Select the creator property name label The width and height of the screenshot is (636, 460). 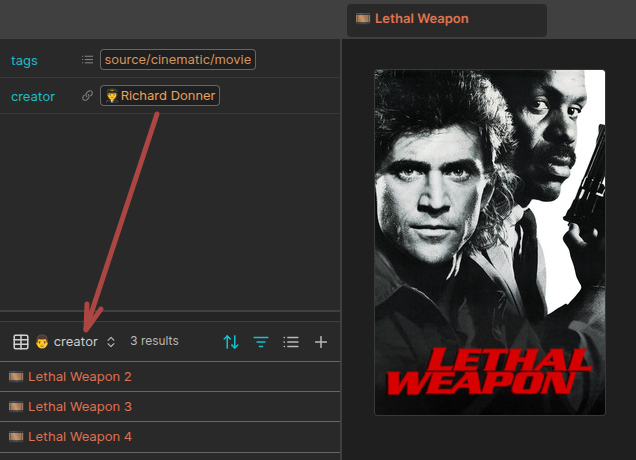[33, 96]
